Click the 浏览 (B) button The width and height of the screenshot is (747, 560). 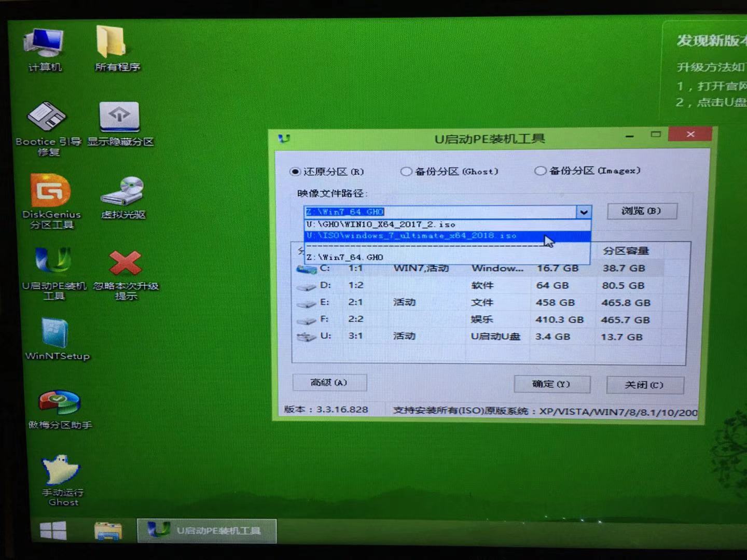(642, 211)
